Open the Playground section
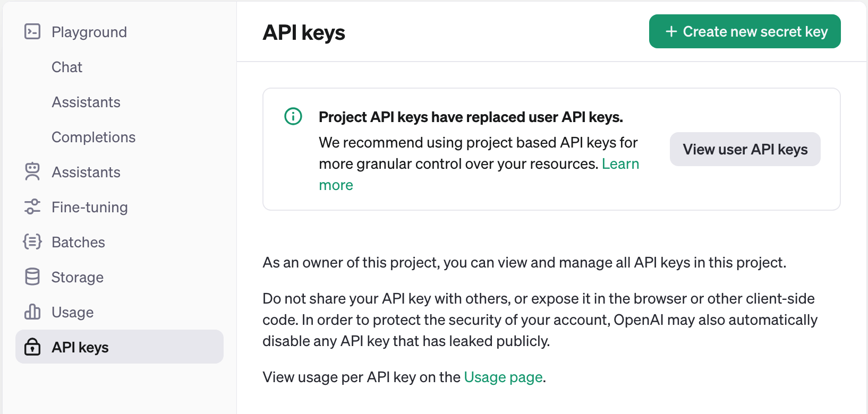The width and height of the screenshot is (868, 414). tap(89, 32)
